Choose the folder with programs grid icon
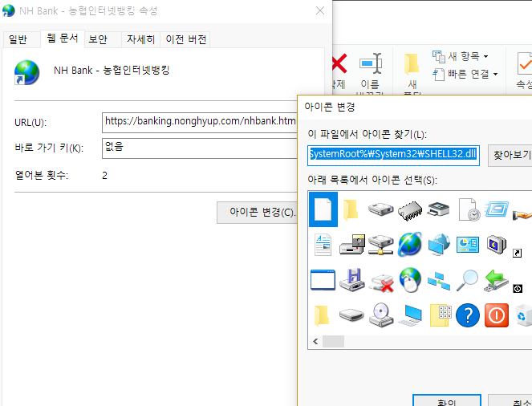Viewport: 532px width, 406px height. coord(440,315)
